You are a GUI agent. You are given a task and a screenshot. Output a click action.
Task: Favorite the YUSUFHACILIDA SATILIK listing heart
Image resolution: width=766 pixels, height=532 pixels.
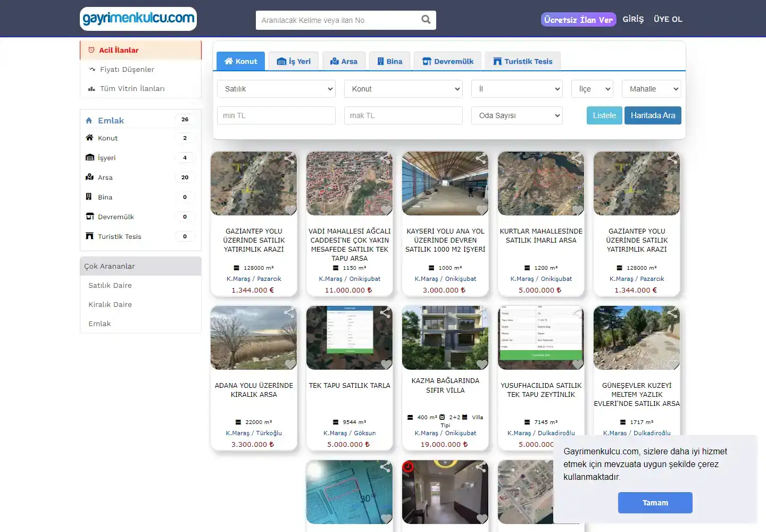(578, 364)
